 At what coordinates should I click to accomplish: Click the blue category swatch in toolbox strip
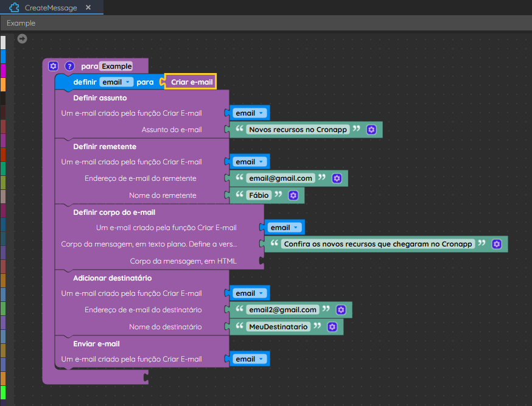pyautogui.click(x=3, y=57)
